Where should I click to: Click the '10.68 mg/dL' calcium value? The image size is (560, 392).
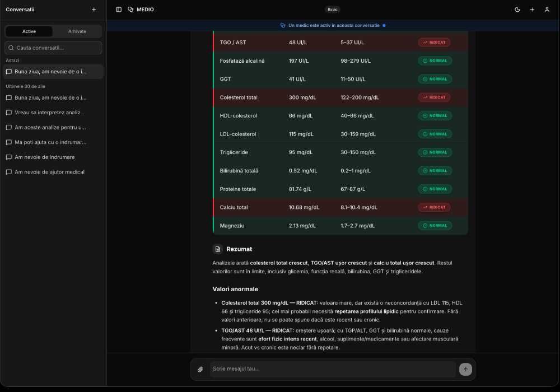[x=304, y=207]
